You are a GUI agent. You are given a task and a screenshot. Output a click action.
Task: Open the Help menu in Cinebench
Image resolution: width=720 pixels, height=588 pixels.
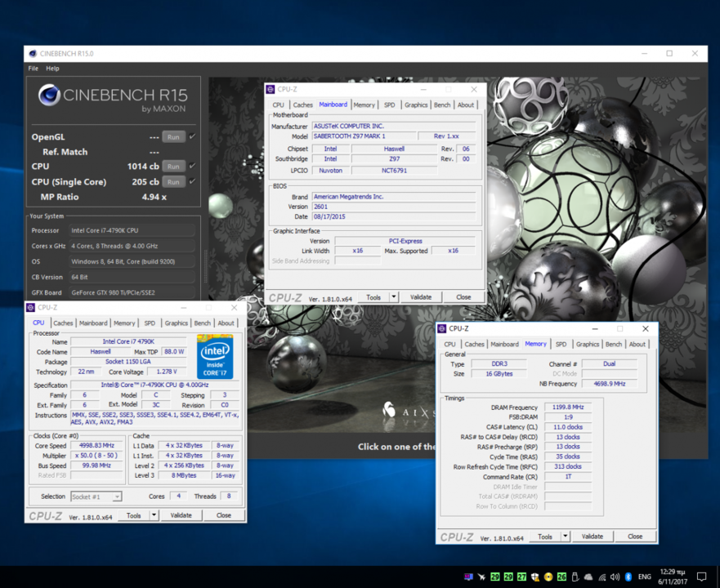pos(52,69)
